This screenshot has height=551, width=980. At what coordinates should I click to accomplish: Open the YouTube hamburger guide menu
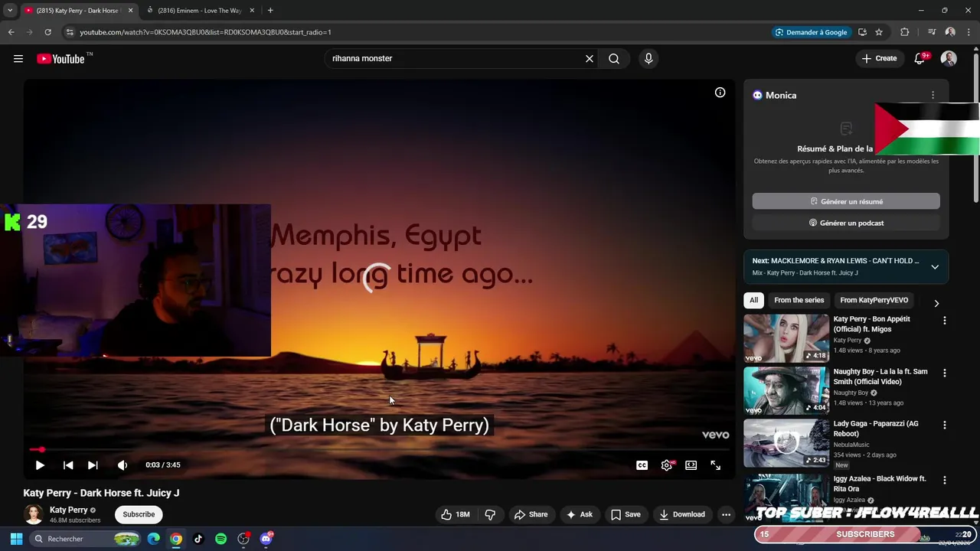(18, 58)
